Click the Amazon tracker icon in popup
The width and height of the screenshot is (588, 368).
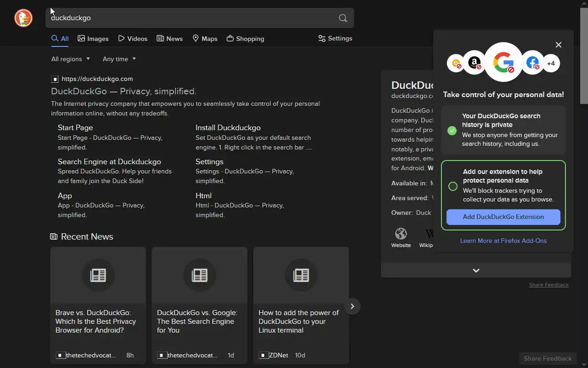474,63
